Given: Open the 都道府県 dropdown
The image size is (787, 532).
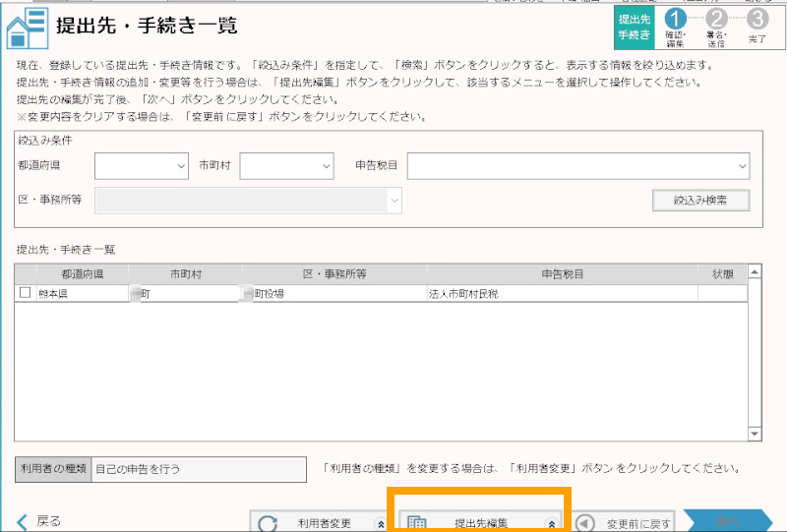Looking at the screenshot, I should pos(141,166).
